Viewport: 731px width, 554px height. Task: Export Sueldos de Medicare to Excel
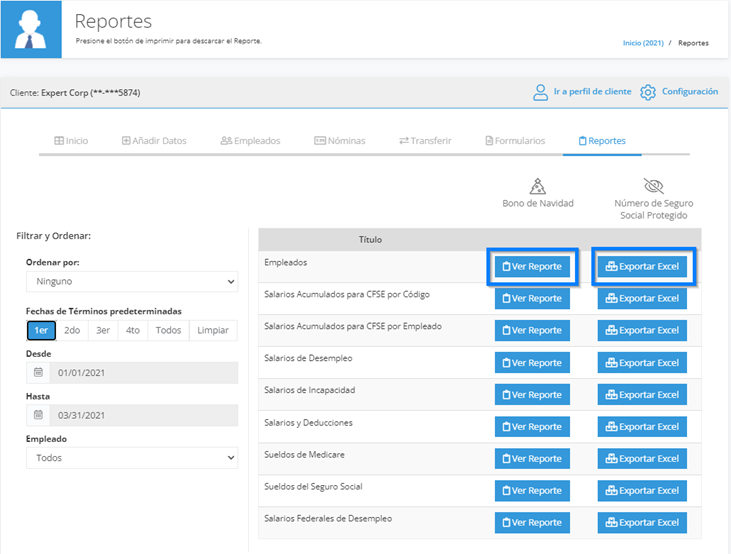pyautogui.click(x=642, y=459)
